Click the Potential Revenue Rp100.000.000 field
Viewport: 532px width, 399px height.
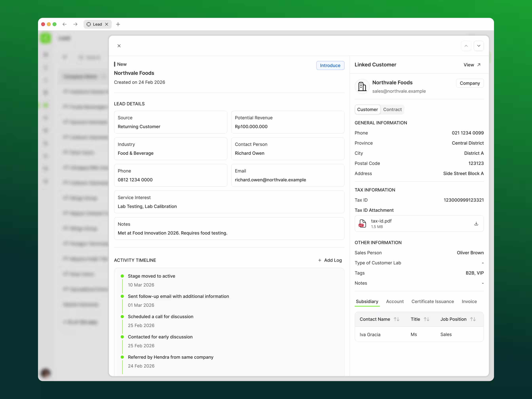pos(288,122)
